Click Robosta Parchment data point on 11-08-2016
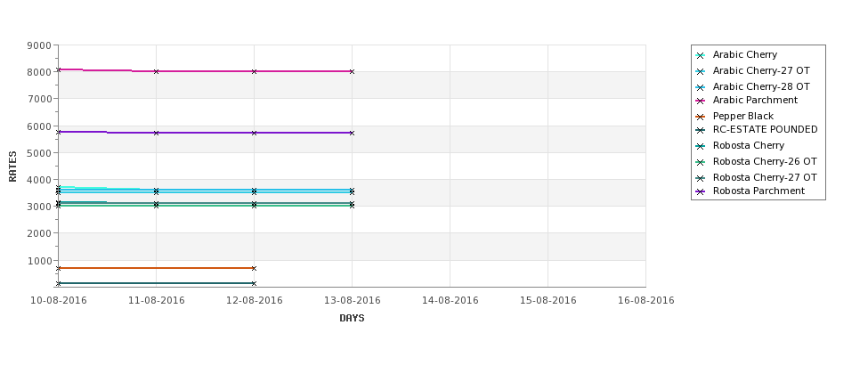Image resolution: width=868 pixels, height=382 pixels. [156, 133]
